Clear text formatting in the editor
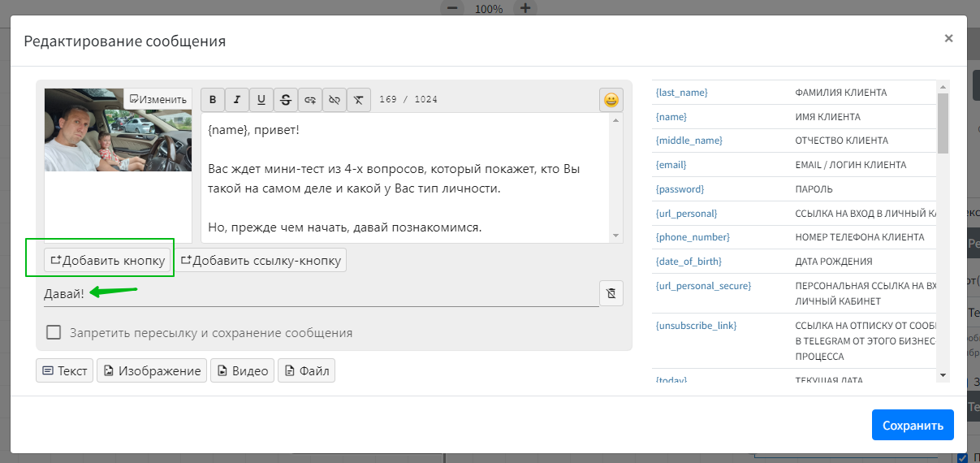This screenshot has height=463, width=980. [359, 99]
